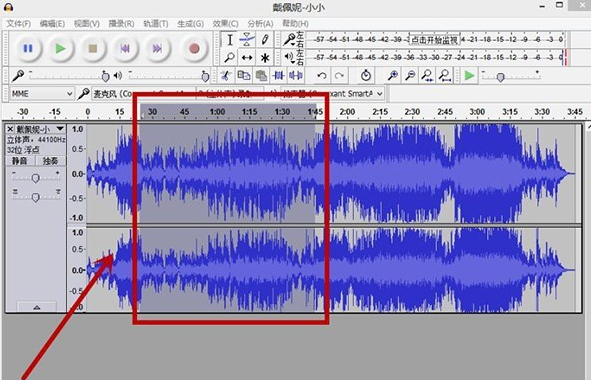Select the Envelope tool
The width and height of the screenshot is (591, 380).
coord(247,40)
